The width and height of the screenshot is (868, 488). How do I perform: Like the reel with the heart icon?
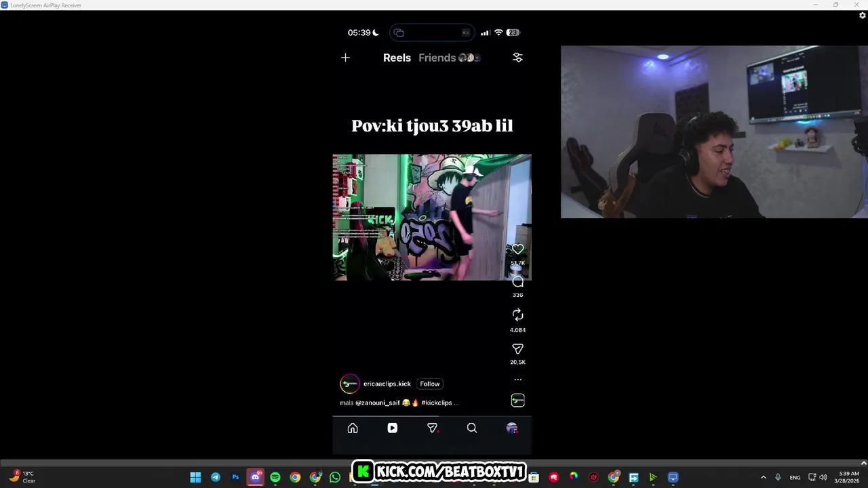[x=517, y=249]
